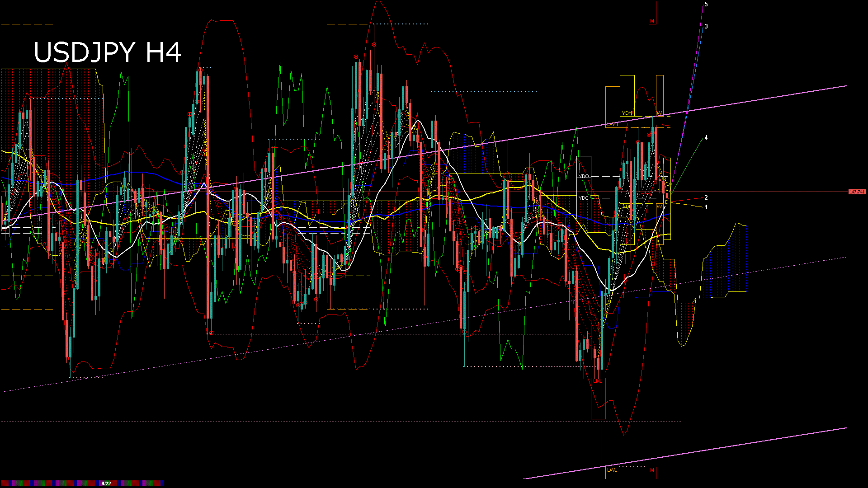Click the LWL label at chart bottom

point(612,470)
